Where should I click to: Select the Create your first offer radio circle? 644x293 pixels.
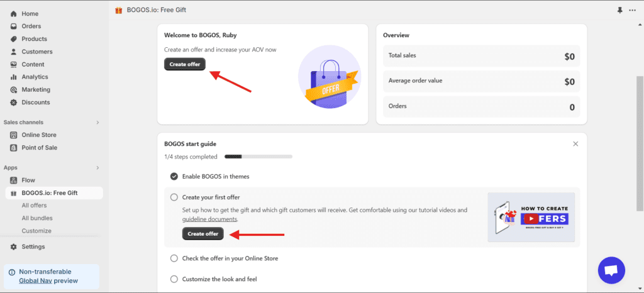click(174, 197)
